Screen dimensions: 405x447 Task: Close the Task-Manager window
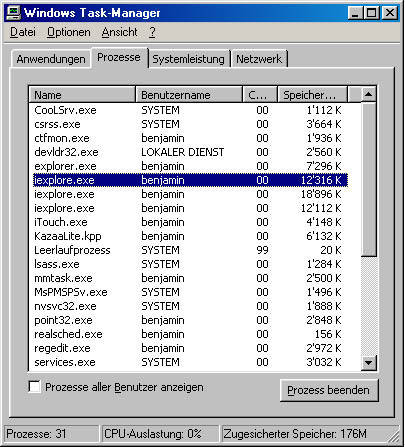389,13
